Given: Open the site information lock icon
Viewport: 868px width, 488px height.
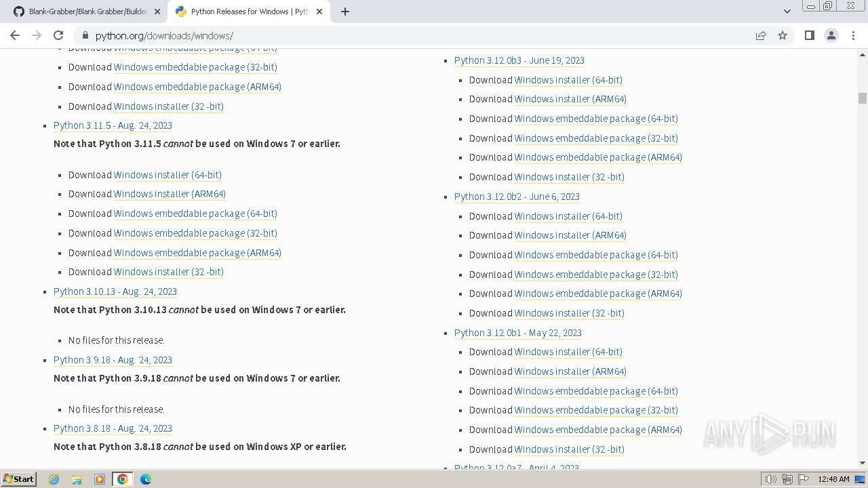Looking at the screenshot, I should point(85,36).
